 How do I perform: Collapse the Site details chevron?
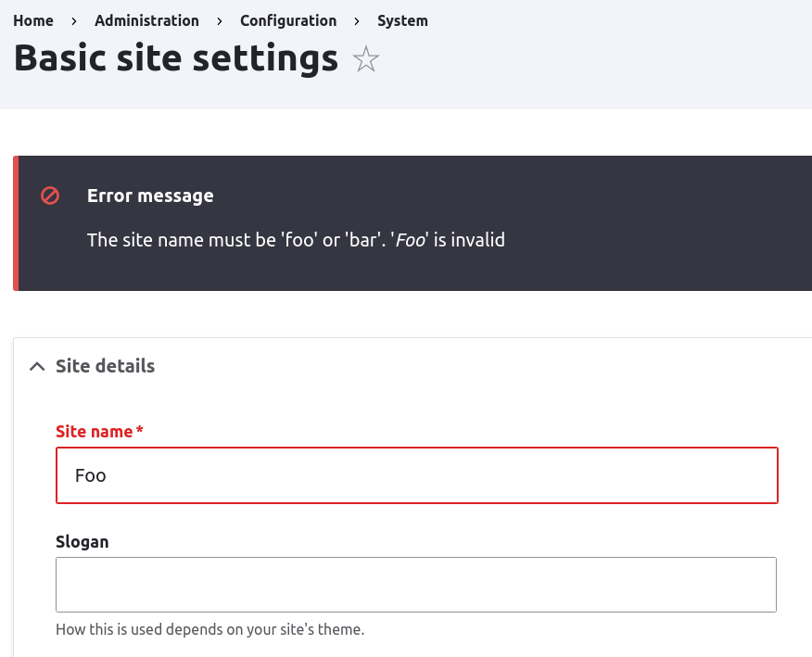click(x=37, y=366)
